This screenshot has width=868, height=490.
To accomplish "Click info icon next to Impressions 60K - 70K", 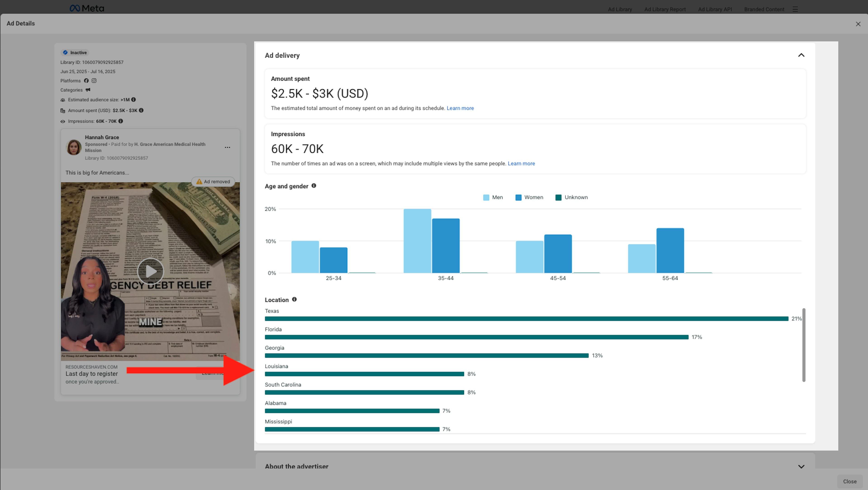I will pos(121,121).
